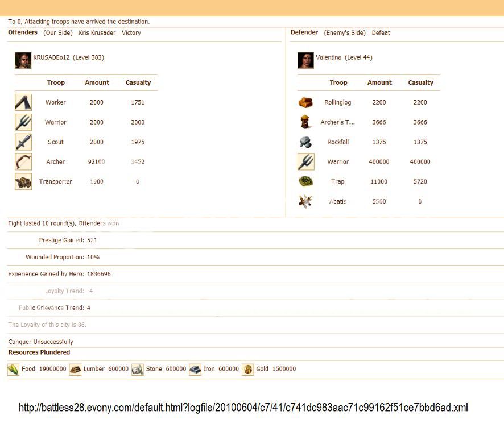Select the Scout sword icon
The height and width of the screenshot is (444, 504).
pos(23,142)
